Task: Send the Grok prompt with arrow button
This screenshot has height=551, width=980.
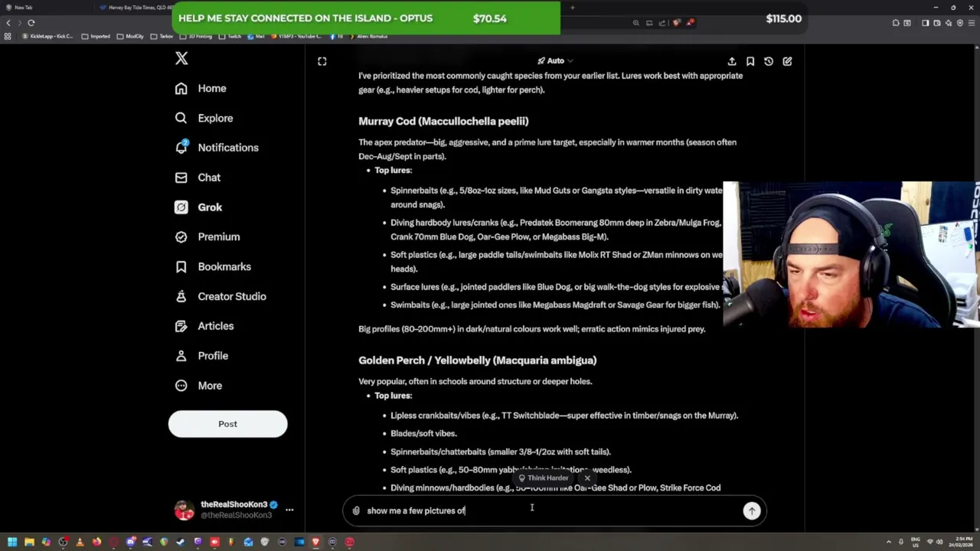Action: 752,511
